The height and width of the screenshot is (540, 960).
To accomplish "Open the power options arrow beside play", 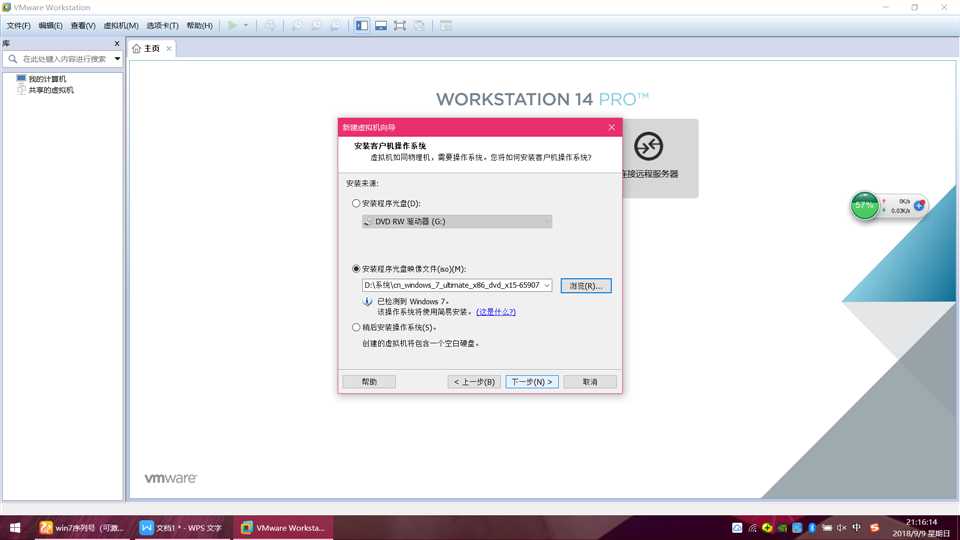I will tap(246, 26).
